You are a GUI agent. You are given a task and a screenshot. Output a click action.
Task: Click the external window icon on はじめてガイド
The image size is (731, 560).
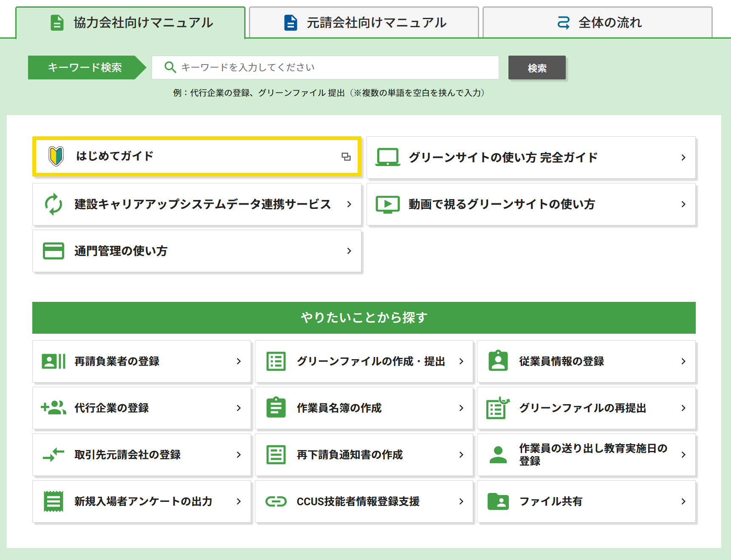[346, 157]
